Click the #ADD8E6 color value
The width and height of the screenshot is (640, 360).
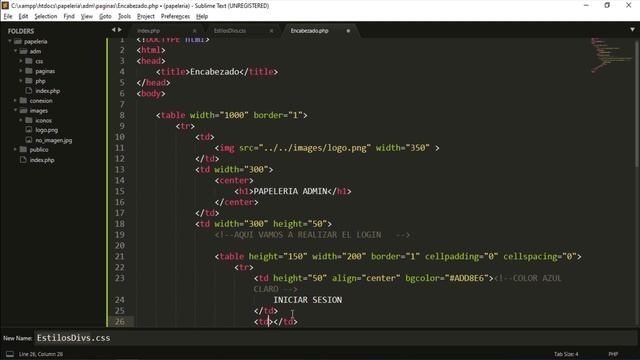(466, 278)
